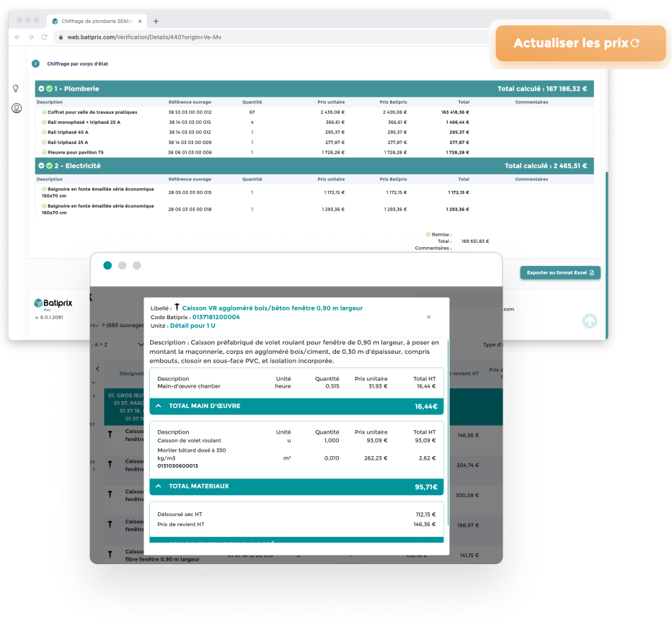Toggle check for Coffret pour salle de travaux pratiques
The width and height of the screenshot is (672, 629).
pos(44,112)
